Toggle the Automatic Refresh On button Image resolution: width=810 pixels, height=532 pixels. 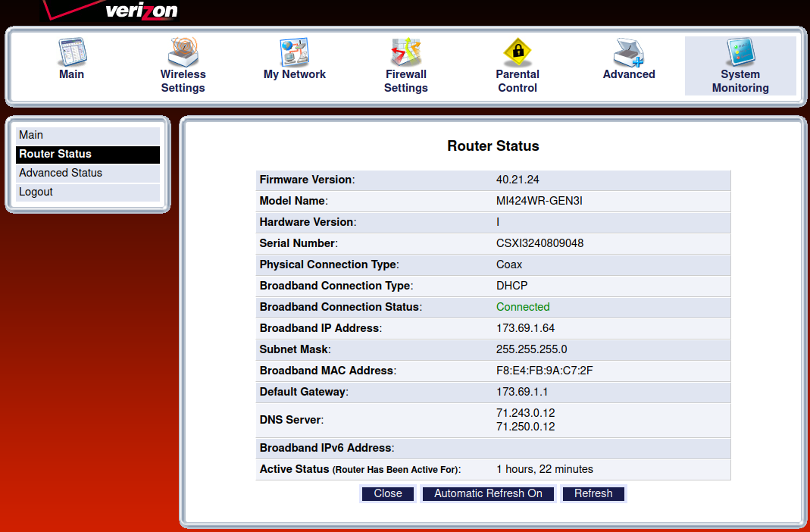[488, 493]
